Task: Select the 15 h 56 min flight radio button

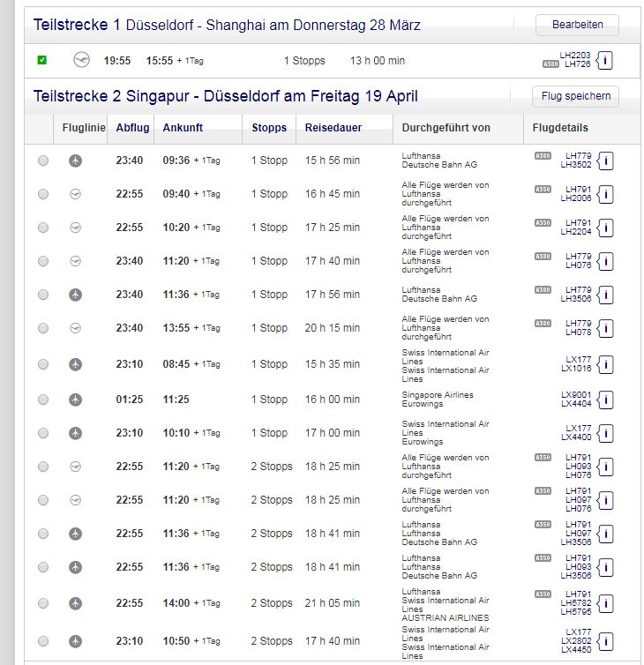Action: tap(43, 161)
